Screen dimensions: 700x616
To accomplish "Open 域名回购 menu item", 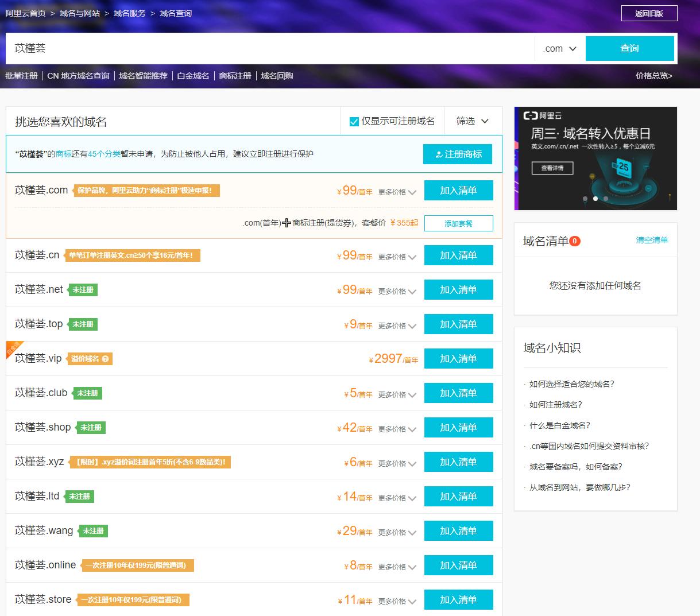I will (x=277, y=76).
